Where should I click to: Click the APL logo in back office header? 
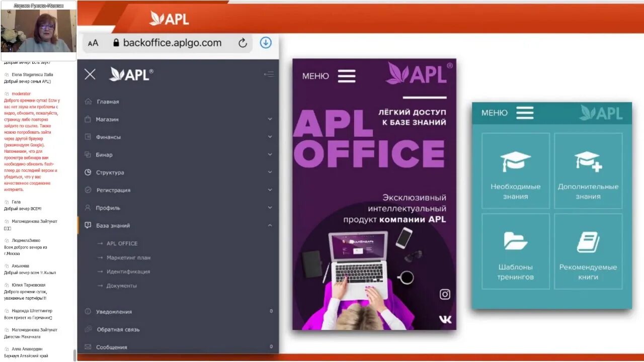(131, 74)
